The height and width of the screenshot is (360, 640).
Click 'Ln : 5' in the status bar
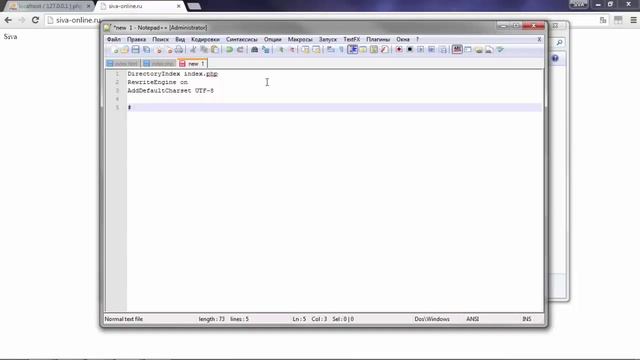pyautogui.click(x=299, y=319)
